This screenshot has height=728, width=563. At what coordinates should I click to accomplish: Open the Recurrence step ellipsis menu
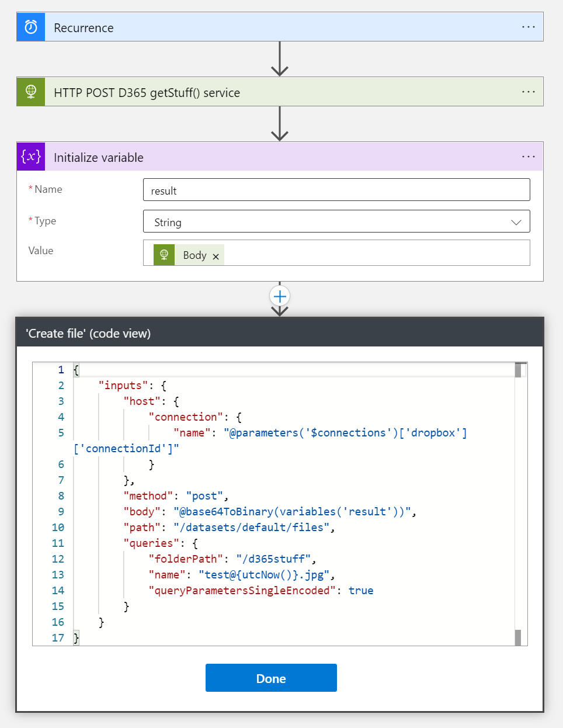tap(529, 27)
